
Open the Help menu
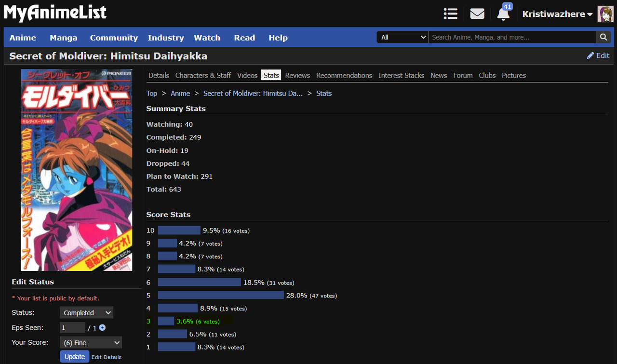[278, 38]
